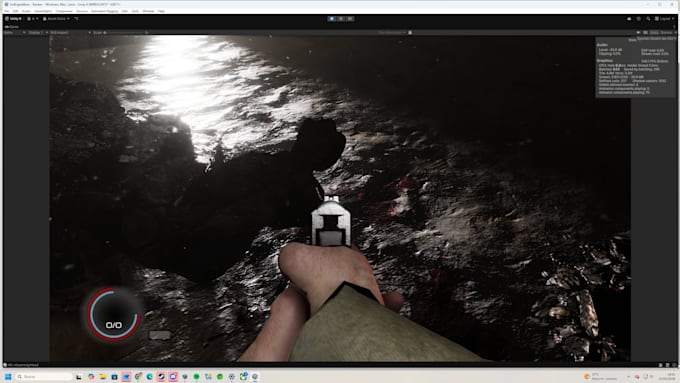This screenshot has width=680, height=383.
Task: Open the Play Focused dropdown
Action: (x=392, y=33)
